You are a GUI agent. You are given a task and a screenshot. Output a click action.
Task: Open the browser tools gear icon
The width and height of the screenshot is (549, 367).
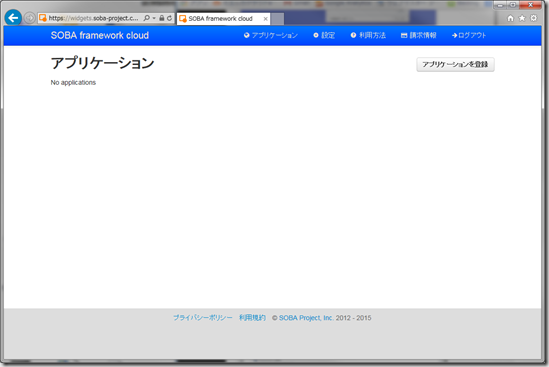click(x=533, y=18)
